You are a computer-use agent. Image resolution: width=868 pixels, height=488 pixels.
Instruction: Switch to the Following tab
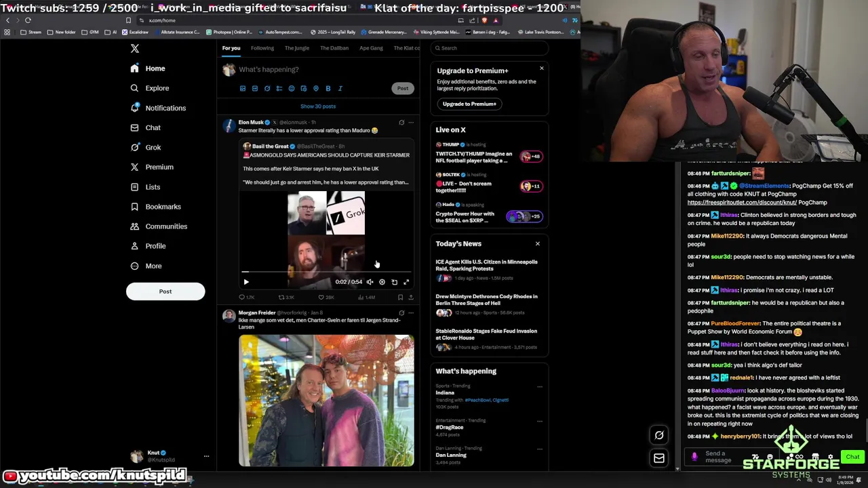point(262,48)
